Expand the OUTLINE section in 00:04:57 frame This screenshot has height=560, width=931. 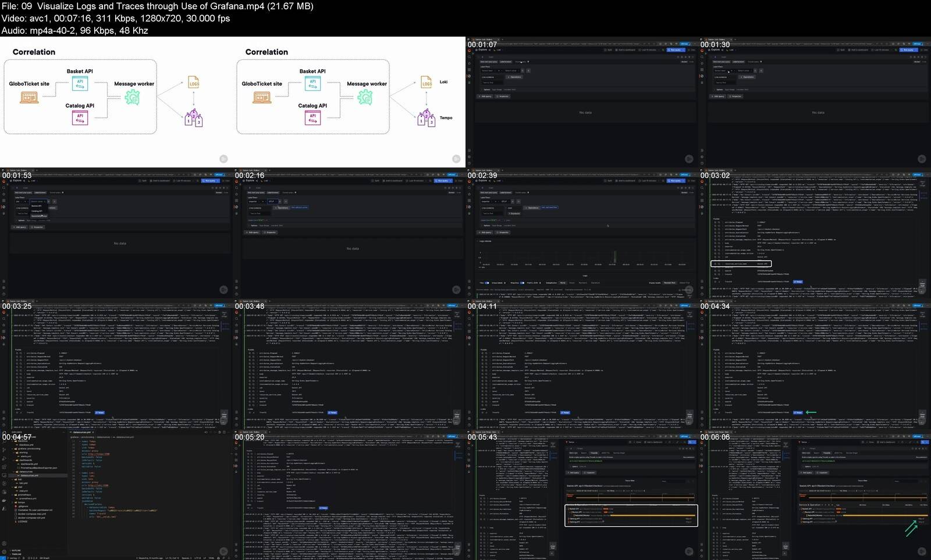tap(16, 550)
